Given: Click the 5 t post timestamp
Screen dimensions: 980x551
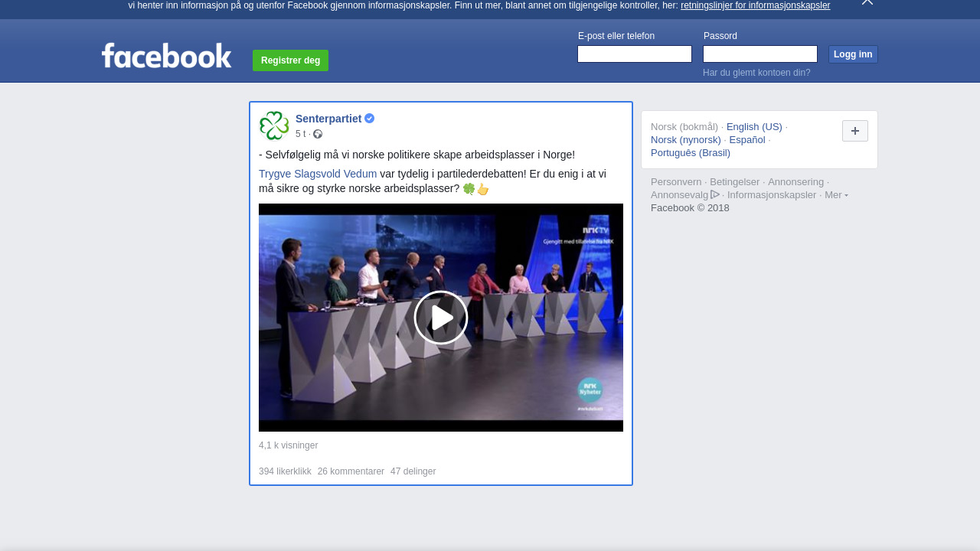Looking at the screenshot, I should click(300, 134).
